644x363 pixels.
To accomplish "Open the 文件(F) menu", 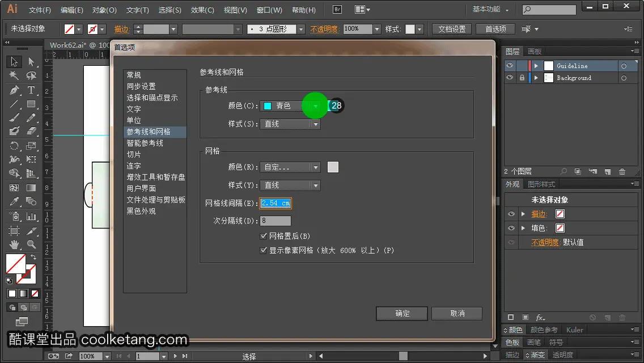I will (x=40, y=10).
